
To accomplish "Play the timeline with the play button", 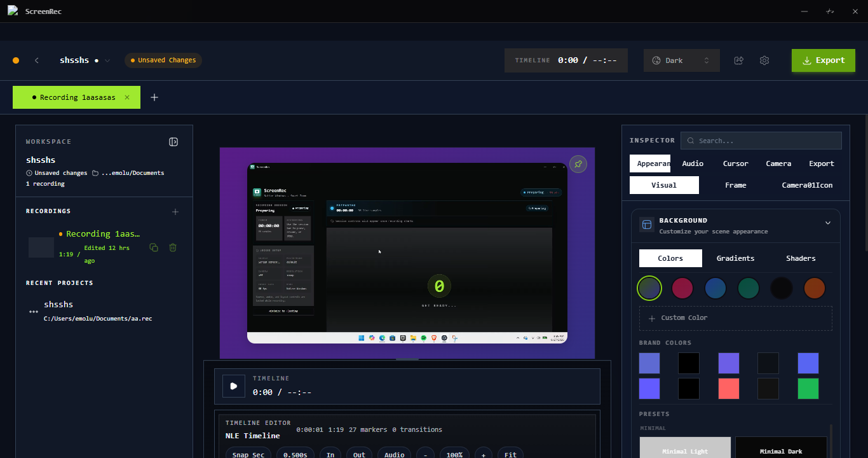I will pyautogui.click(x=234, y=386).
